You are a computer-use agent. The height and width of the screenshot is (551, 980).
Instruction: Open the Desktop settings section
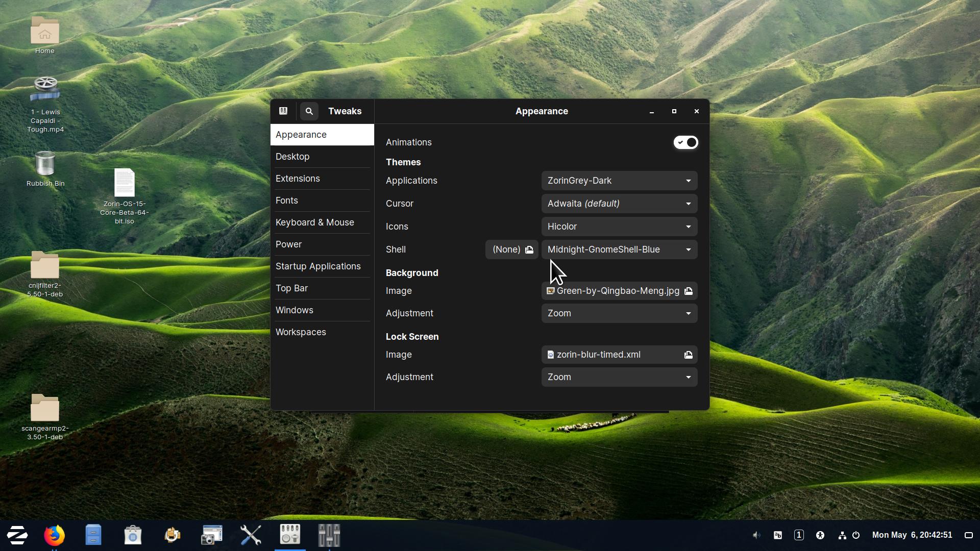tap(293, 156)
